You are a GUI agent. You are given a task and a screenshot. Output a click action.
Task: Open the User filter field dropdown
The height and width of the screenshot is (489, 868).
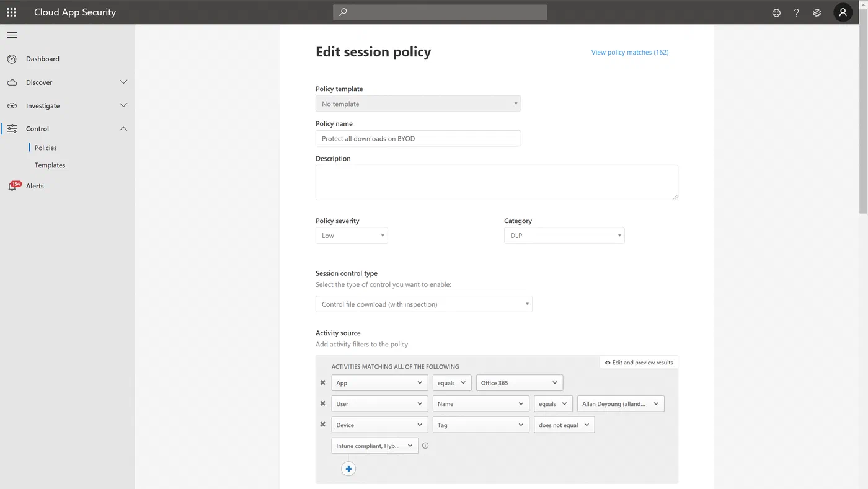tap(379, 403)
